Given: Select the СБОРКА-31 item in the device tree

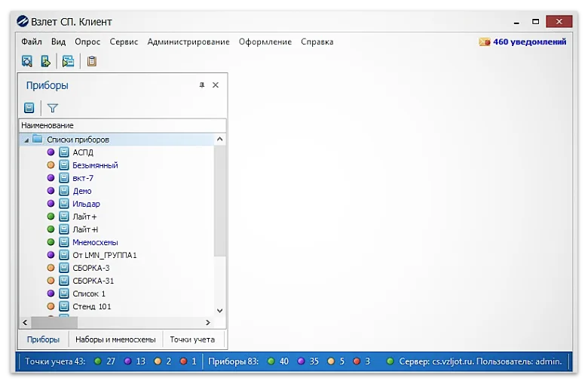Looking at the screenshot, I should [93, 281].
